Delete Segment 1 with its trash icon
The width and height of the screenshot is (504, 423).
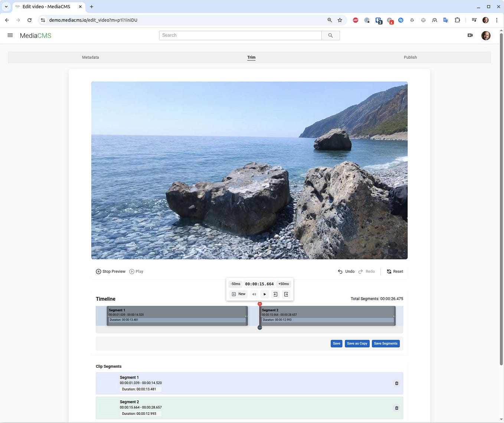coord(396,383)
